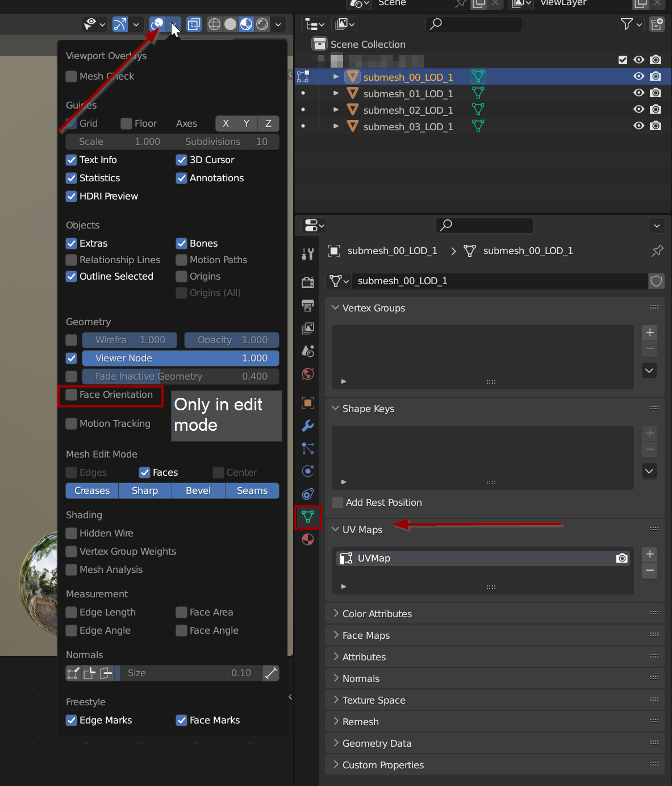
Task: Open the Physics Properties tab
Action: [308, 471]
